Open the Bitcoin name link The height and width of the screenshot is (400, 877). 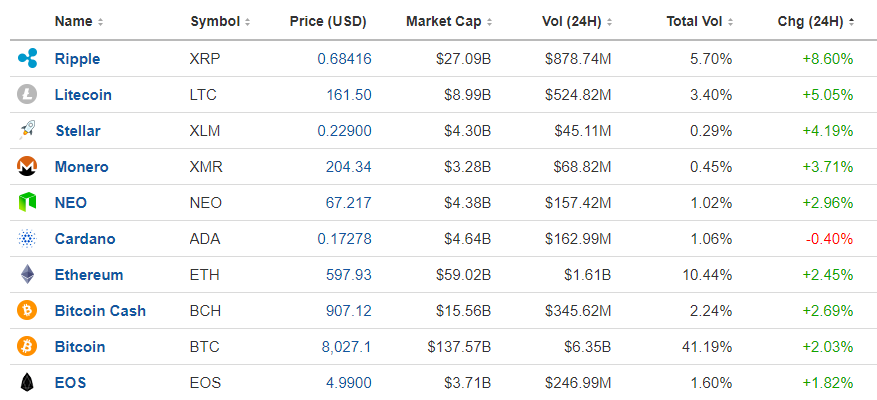coord(80,346)
